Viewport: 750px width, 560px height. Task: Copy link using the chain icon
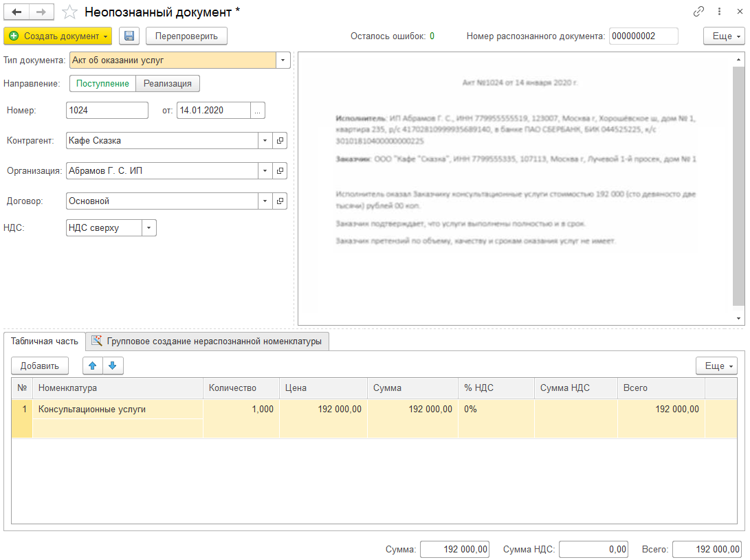[x=698, y=12]
